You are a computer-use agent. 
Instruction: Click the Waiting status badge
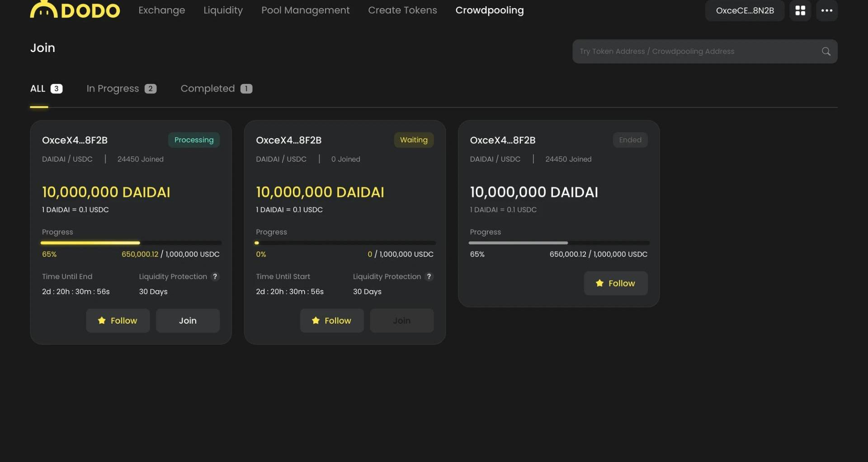click(x=414, y=140)
